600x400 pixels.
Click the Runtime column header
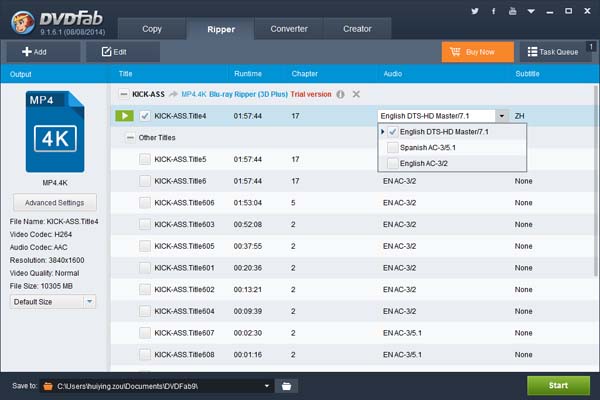coord(248,73)
